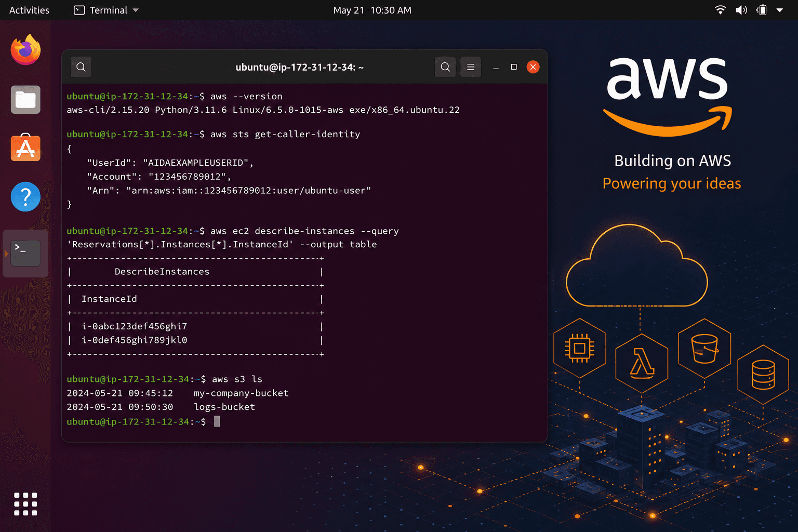Viewport: 798px width, 532px height.
Task: Click the aws-cli/2.15.20 version output line
Action: (263, 110)
